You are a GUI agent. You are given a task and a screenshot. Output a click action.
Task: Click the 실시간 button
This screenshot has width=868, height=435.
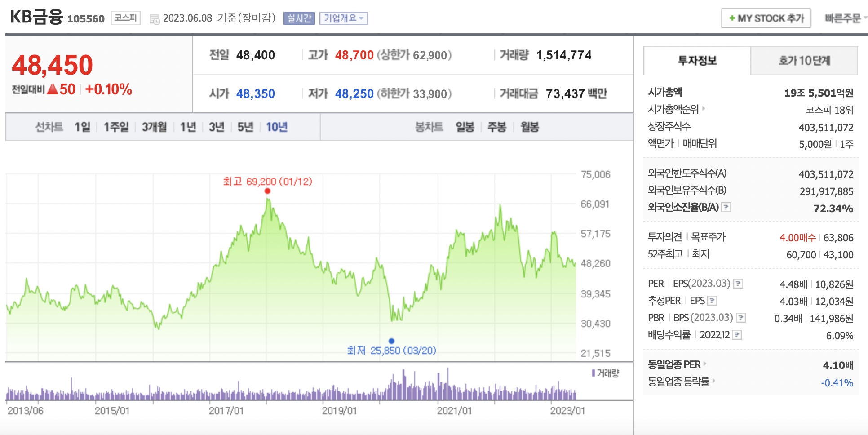pyautogui.click(x=299, y=18)
